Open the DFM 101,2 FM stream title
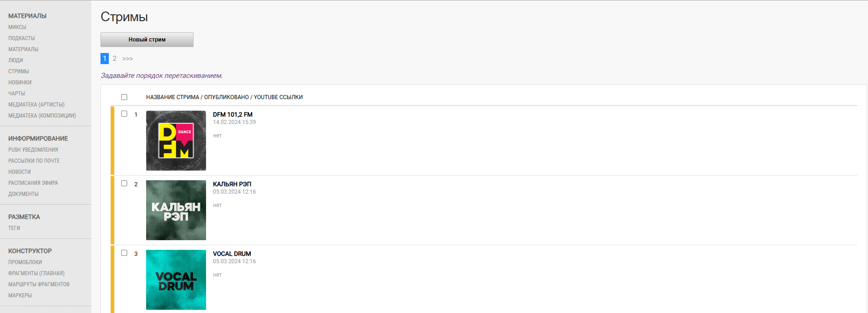Image resolution: width=868 pixels, height=313 pixels. [x=233, y=115]
